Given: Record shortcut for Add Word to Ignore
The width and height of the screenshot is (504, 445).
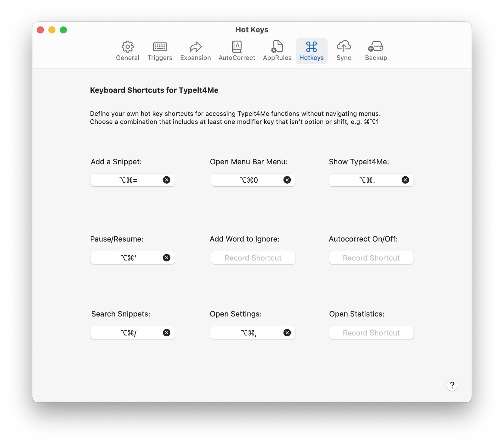Looking at the screenshot, I should click(x=253, y=258).
